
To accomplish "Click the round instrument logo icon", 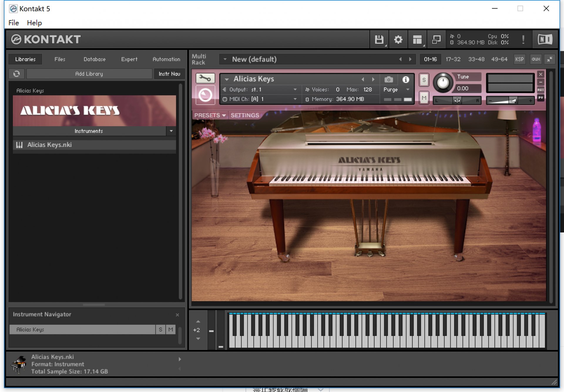I will tap(205, 95).
